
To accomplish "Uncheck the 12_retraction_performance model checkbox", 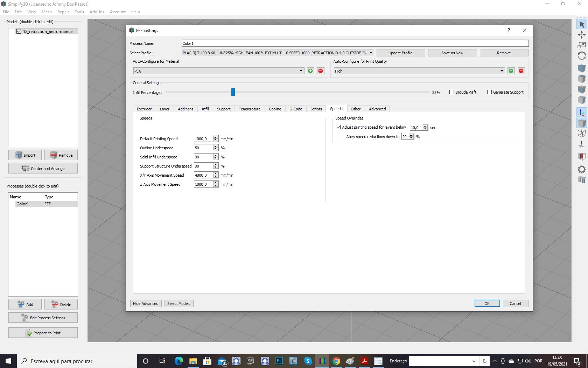I will click(x=19, y=32).
